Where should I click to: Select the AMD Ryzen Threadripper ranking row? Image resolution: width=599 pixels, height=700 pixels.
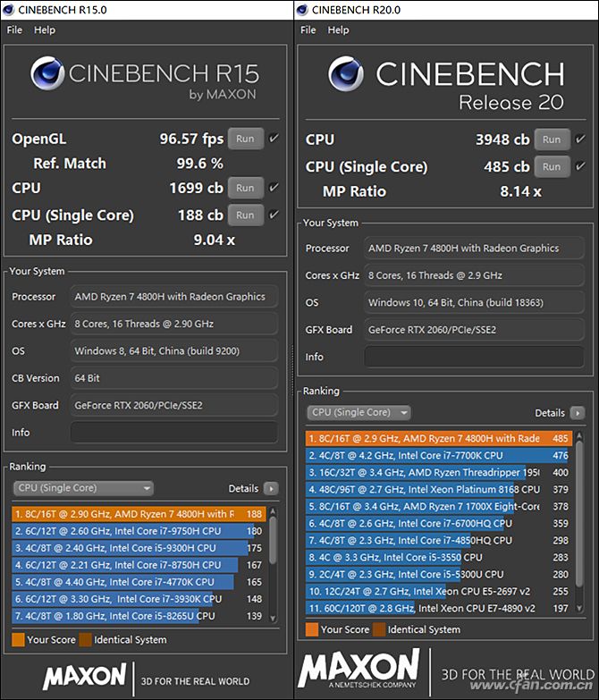439,472
